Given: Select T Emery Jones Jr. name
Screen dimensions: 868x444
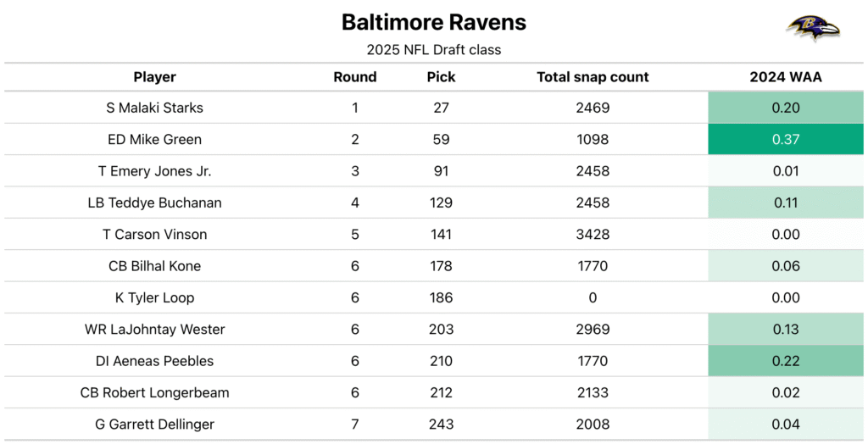Looking at the screenshot, I should [x=154, y=171].
